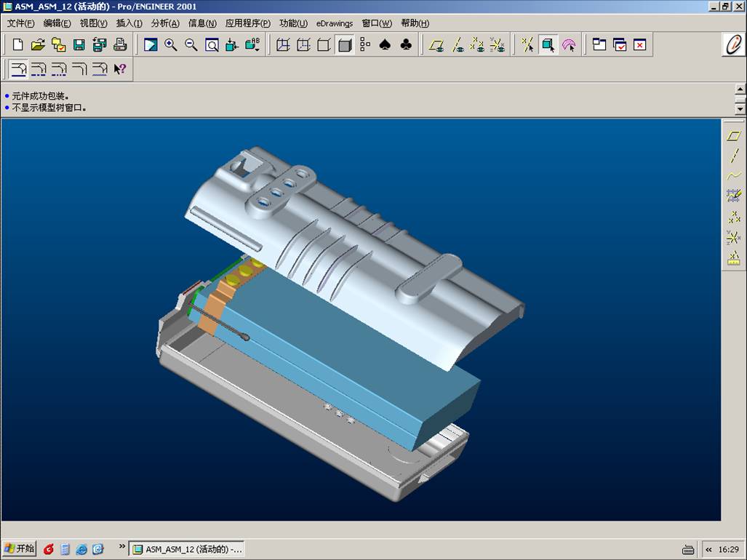Click the save a copy icon

pos(100,45)
